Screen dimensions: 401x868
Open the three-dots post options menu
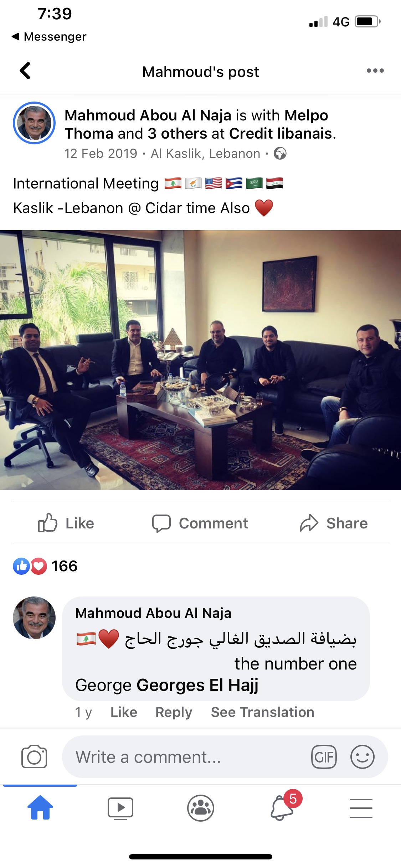(375, 71)
